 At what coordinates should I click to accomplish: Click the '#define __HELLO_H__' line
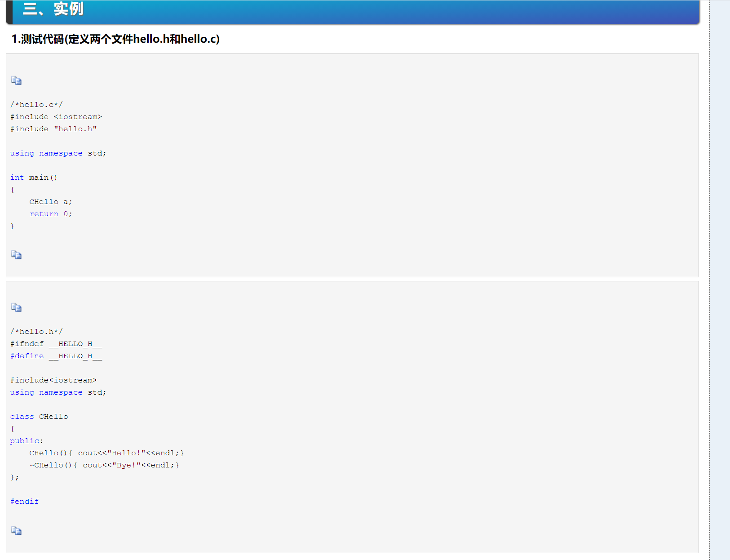pos(56,356)
